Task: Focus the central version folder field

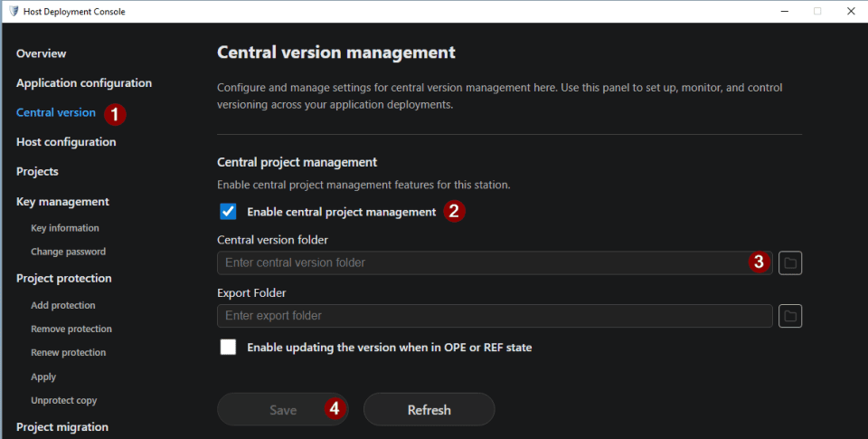Action: (x=495, y=262)
